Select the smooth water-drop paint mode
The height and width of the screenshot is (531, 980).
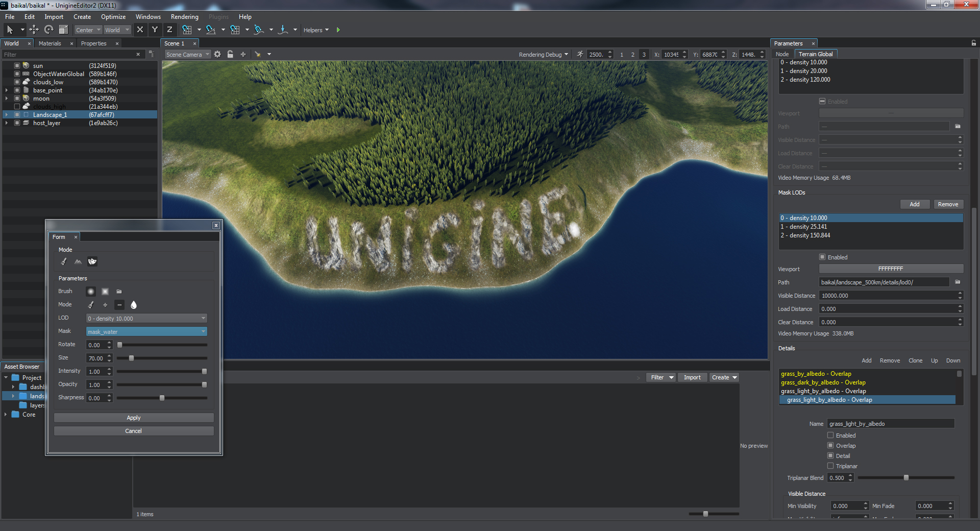pyautogui.click(x=134, y=305)
